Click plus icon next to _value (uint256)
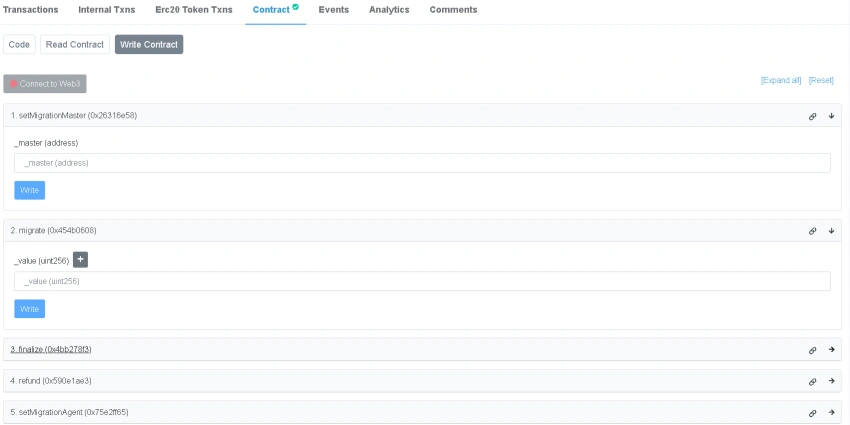Image resolution: width=850 pixels, height=425 pixels. (x=80, y=260)
